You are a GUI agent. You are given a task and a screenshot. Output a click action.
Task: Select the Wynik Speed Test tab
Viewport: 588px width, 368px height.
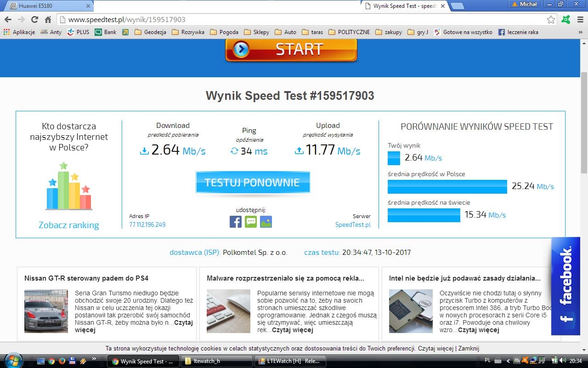[404, 6]
